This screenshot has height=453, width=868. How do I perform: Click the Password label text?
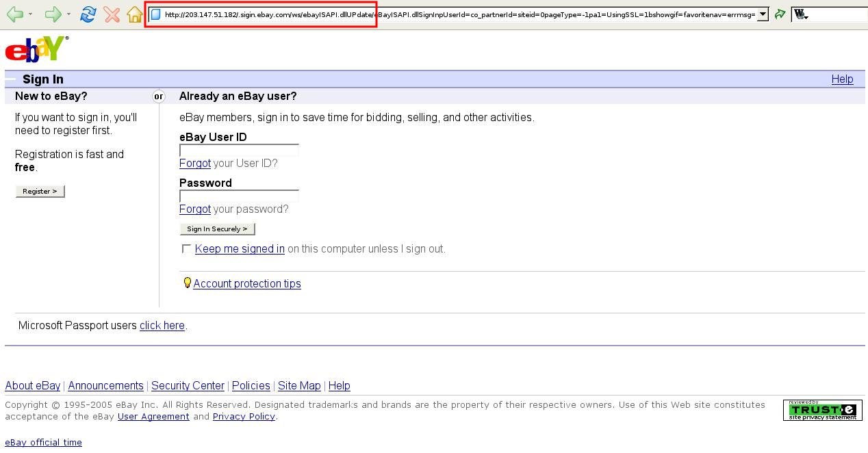pos(205,183)
